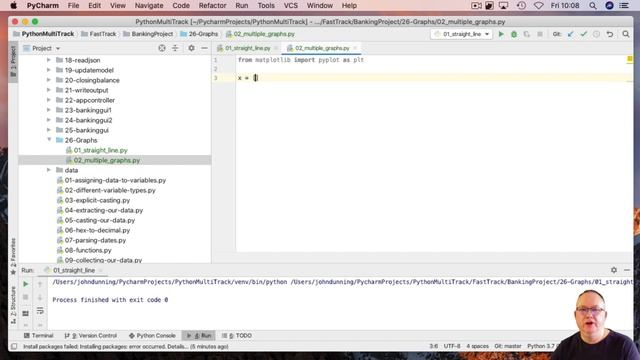Select 02_multiple_graphs.py editor tab
Image resolution: width=640 pixels, height=360 pixels.
click(322, 48)
